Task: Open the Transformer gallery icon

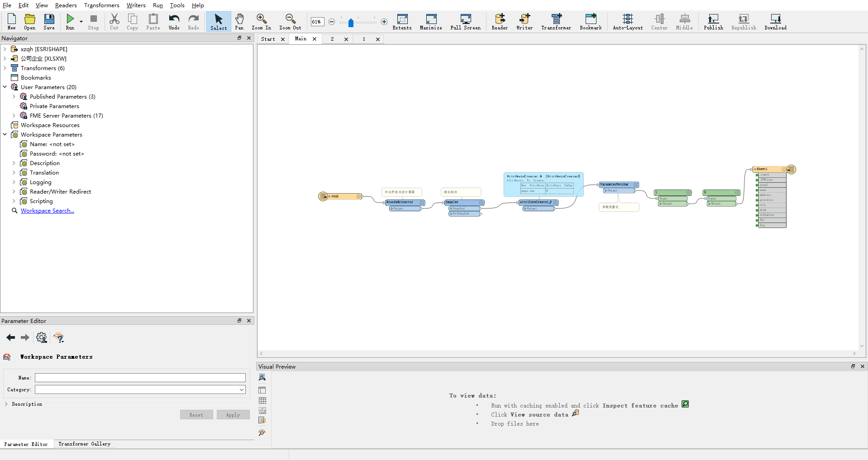Action: pos(556,21)
